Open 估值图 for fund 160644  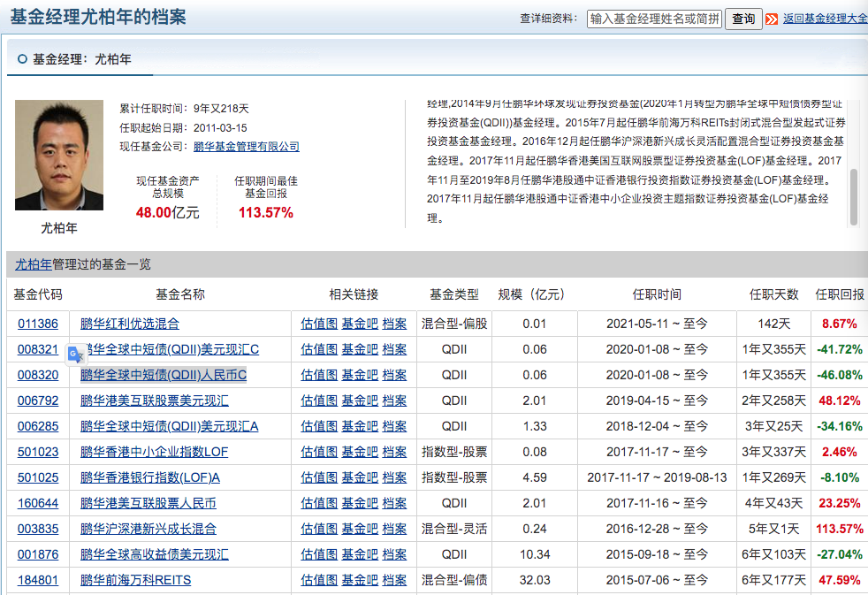click(x=319, y=504)
